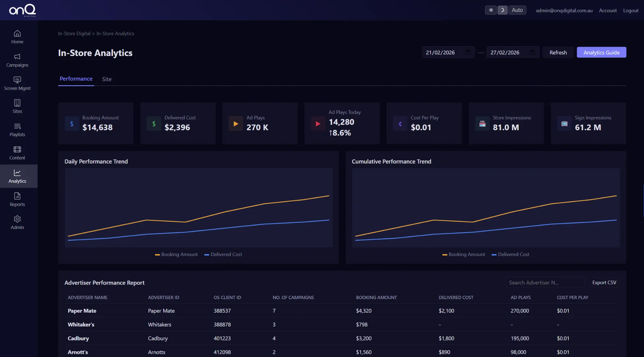Open the Content film icon
644x357 pixels.
17,150
